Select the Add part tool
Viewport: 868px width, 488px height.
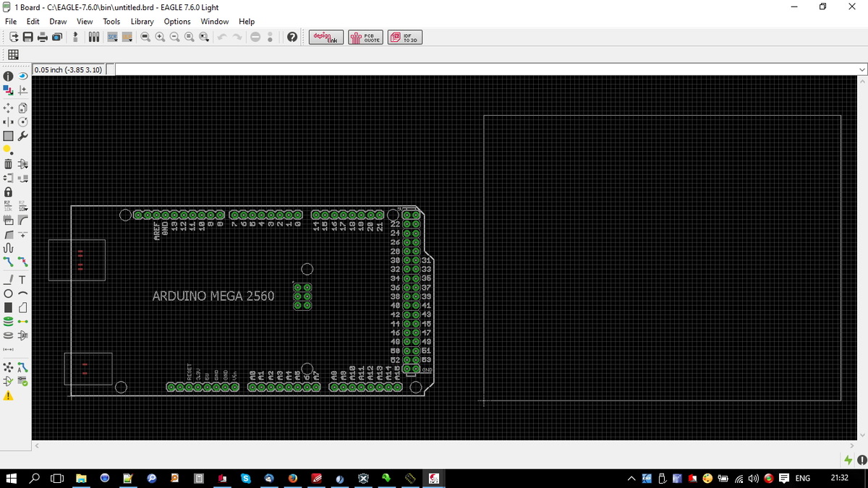pyautogui.click(x=22, y=164)
